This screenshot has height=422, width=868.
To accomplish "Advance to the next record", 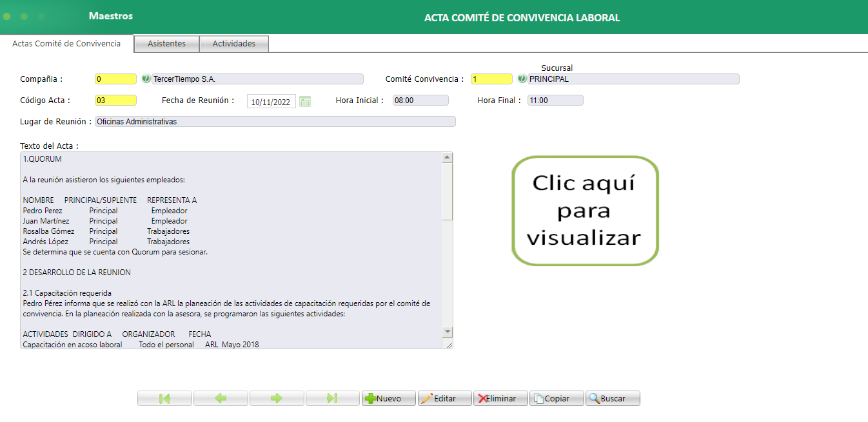I will (277, 398).
